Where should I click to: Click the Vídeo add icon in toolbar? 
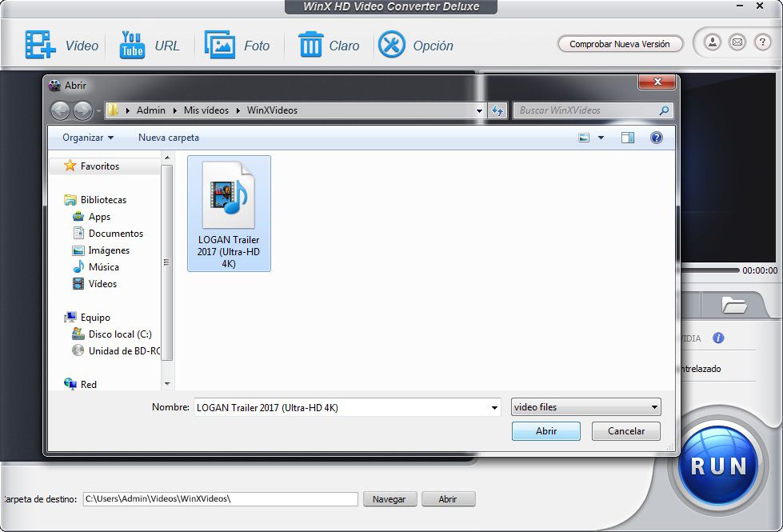point(40,45)
